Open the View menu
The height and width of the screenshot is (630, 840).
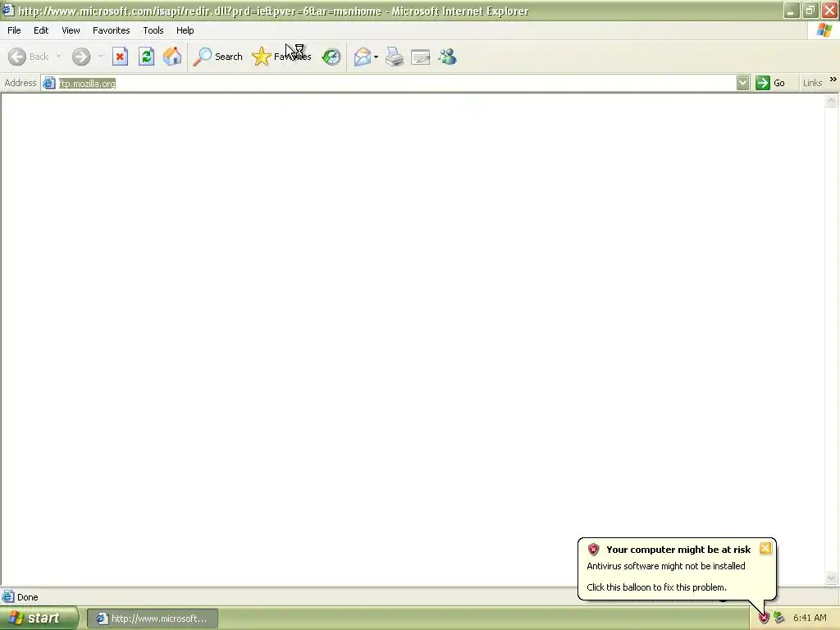71,30
